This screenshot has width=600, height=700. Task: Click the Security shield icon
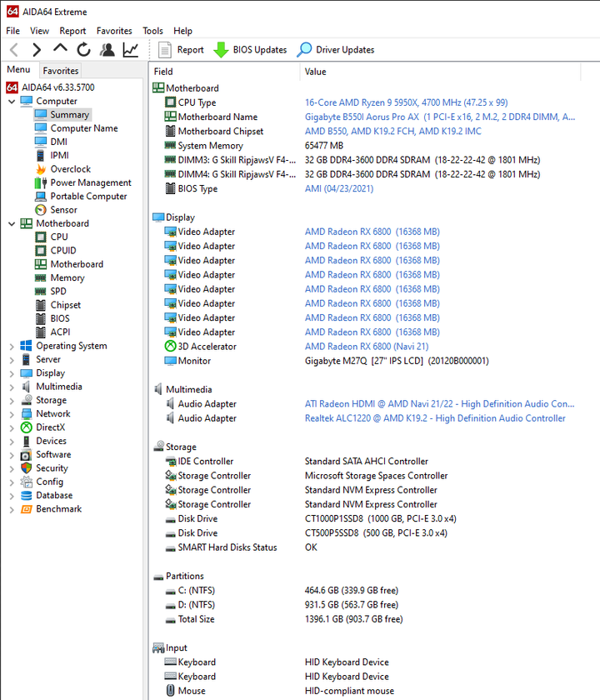[x=27, y=468]
